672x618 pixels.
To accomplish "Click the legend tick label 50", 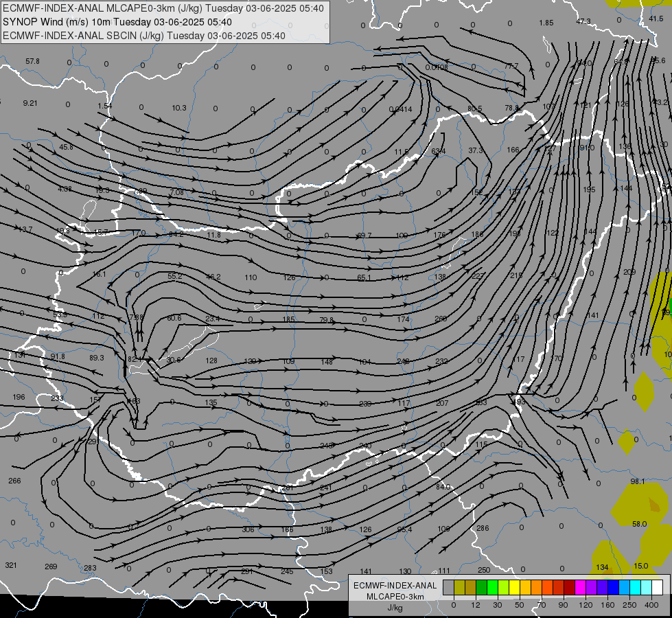I will 520,605.
